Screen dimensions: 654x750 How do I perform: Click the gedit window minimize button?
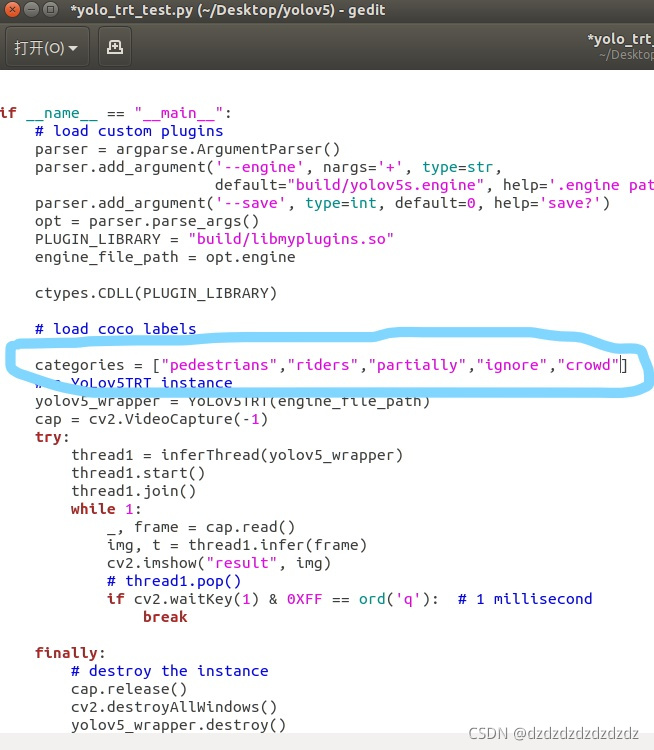pyautogui.click(x=32, y=10)
